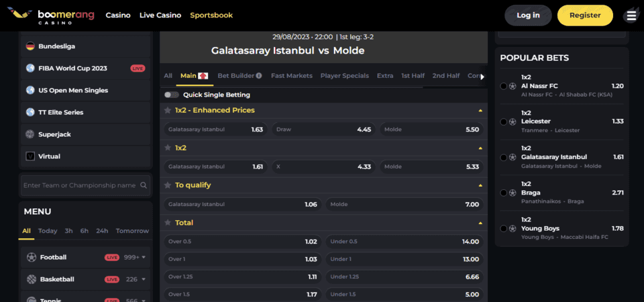Star the Total market
Image resolution: width=644 pixels, height=302 pixels.
coord(167,223)
